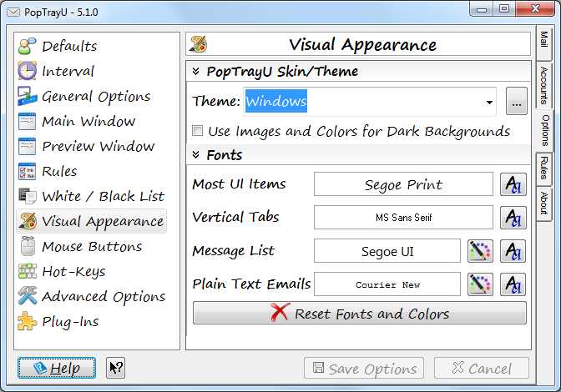The height and width of the screenshot is (392, 561).
Task: Click Reset Fonts and Colors button
Action: pyautogui.click(x=360, y=313)
